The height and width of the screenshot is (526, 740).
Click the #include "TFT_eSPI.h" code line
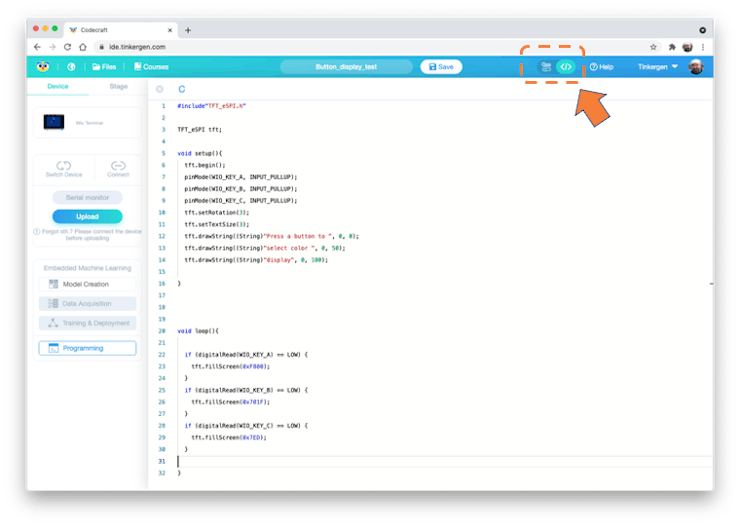click(211, 106)
